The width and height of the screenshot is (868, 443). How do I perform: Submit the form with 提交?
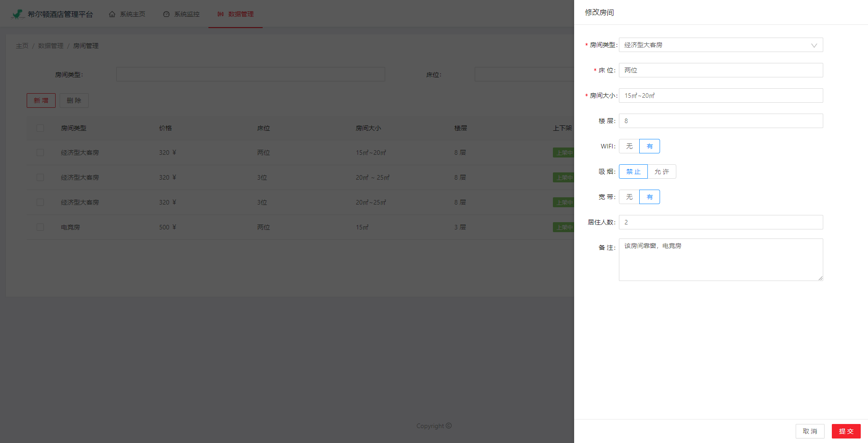tap(846, 431)
